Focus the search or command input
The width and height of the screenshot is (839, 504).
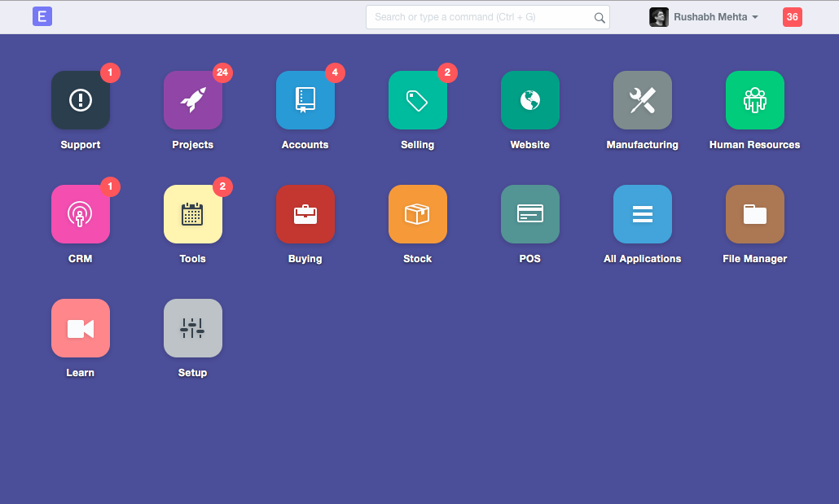pos(481,17)
